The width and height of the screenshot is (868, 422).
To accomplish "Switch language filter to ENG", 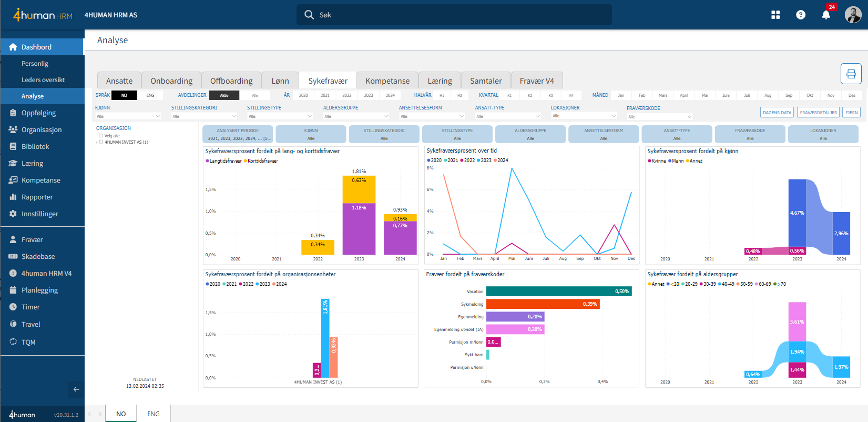I will pyautogui.click(x=150, y=95).
